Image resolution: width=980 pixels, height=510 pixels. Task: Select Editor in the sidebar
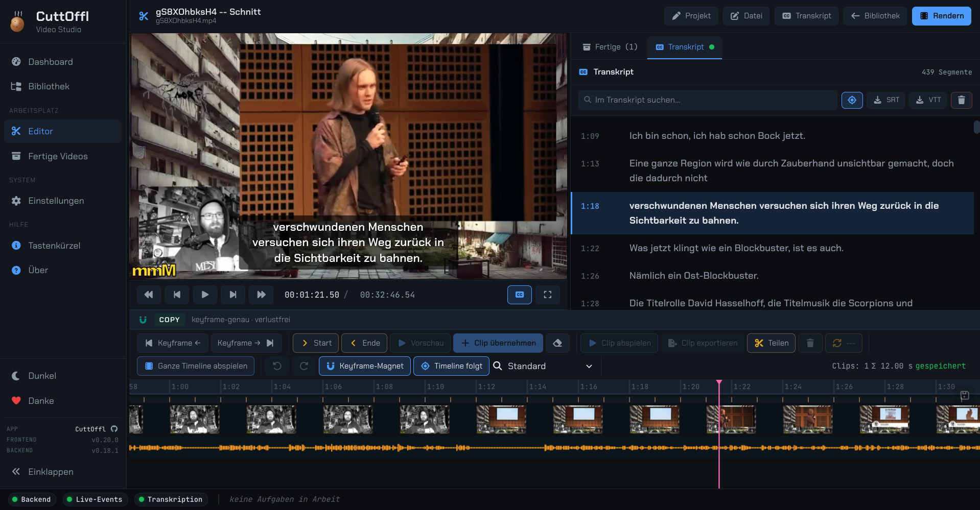pyautogui.click(x=62, y=131)
